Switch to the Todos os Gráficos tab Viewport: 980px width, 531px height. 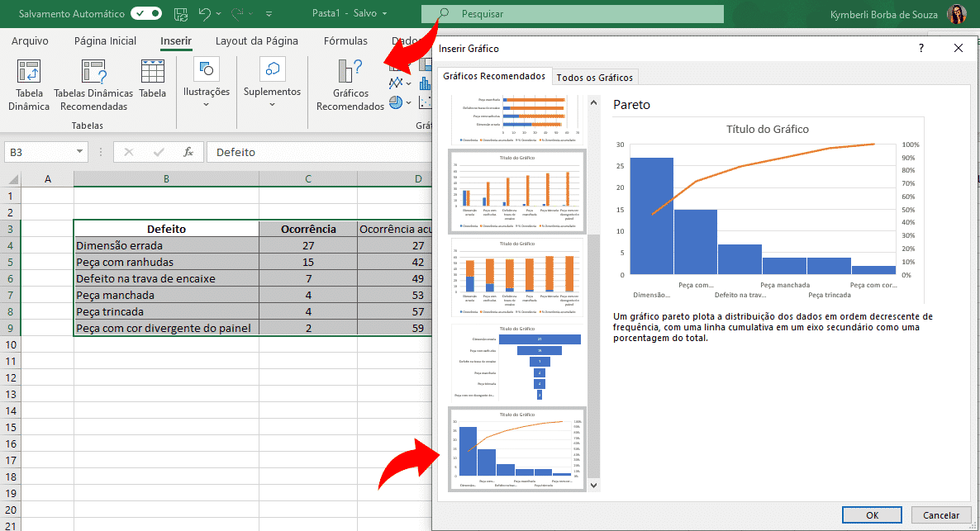click(x=593, y=76)
